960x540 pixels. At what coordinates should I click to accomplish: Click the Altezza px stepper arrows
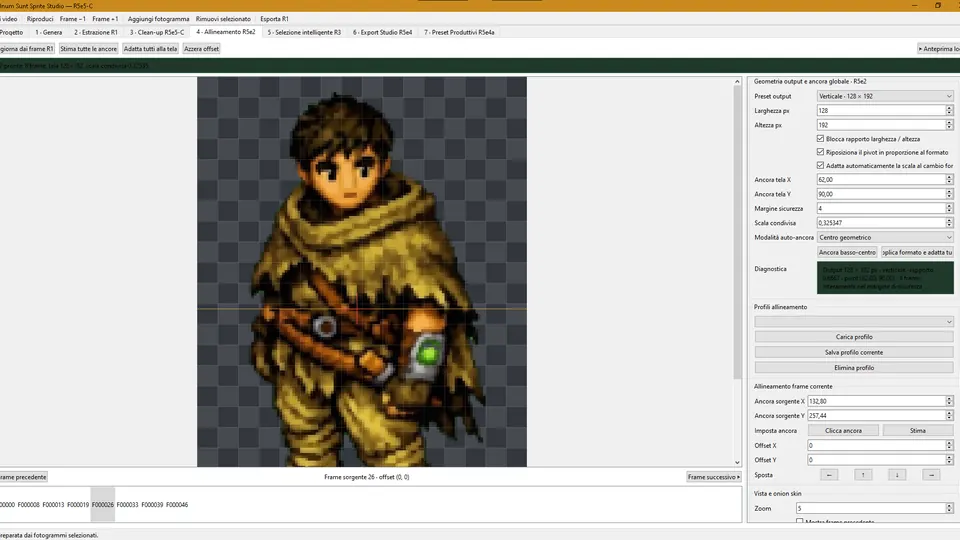[949, 124]
